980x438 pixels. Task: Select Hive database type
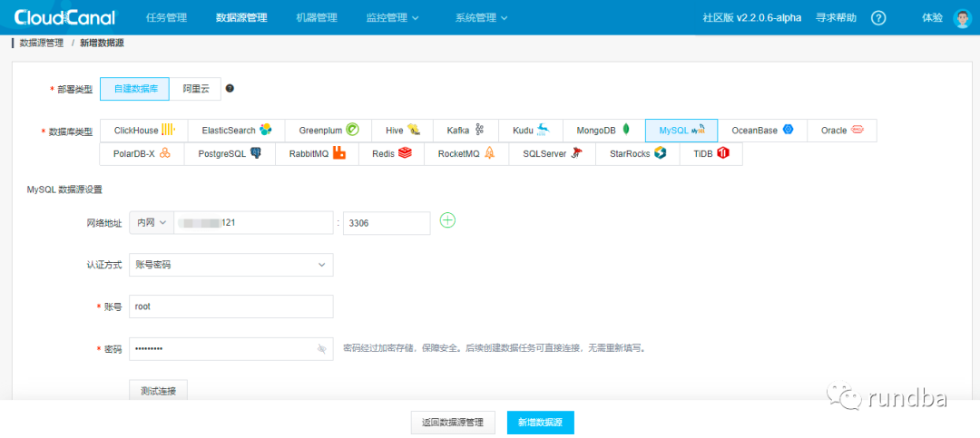(x=403, y=131)
